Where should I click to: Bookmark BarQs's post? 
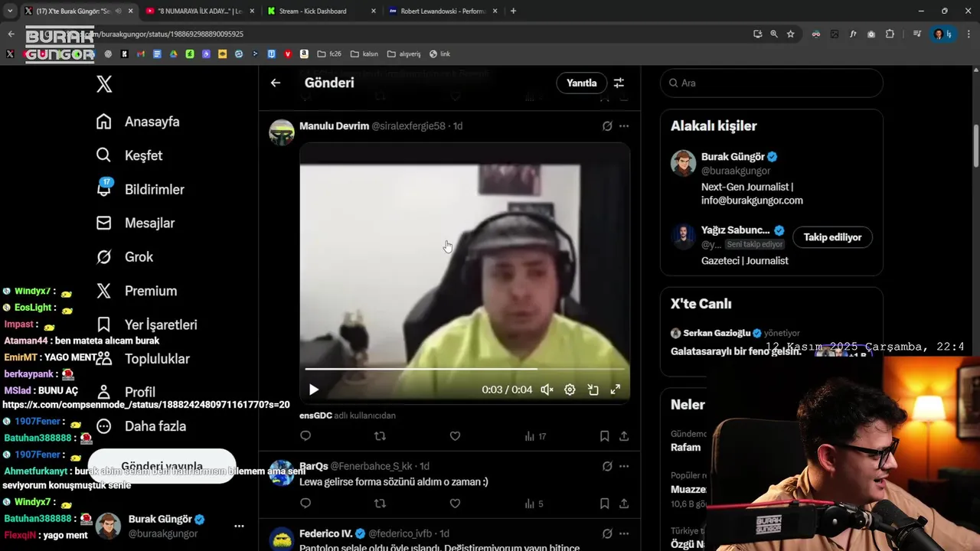pyautogui.click(x=604, y=504)
